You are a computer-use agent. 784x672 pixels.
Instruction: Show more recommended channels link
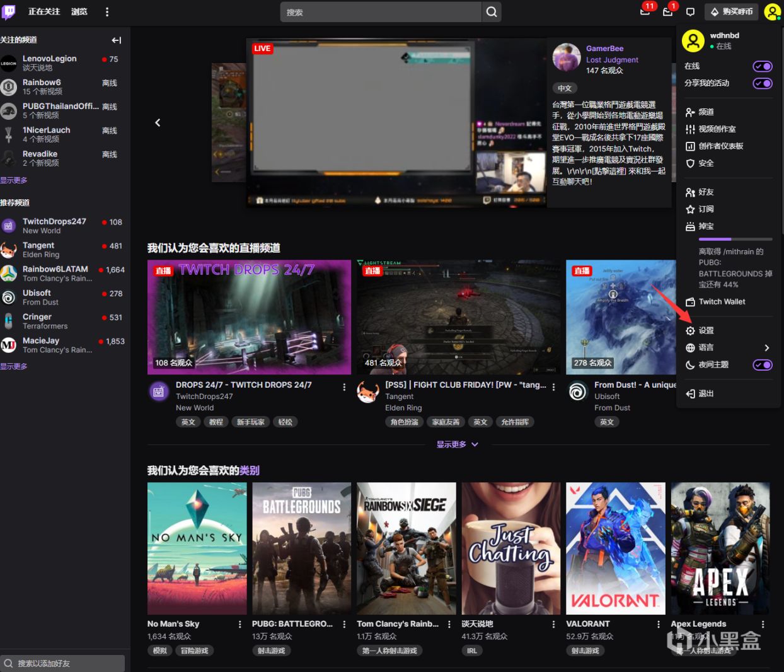[14, 366]
